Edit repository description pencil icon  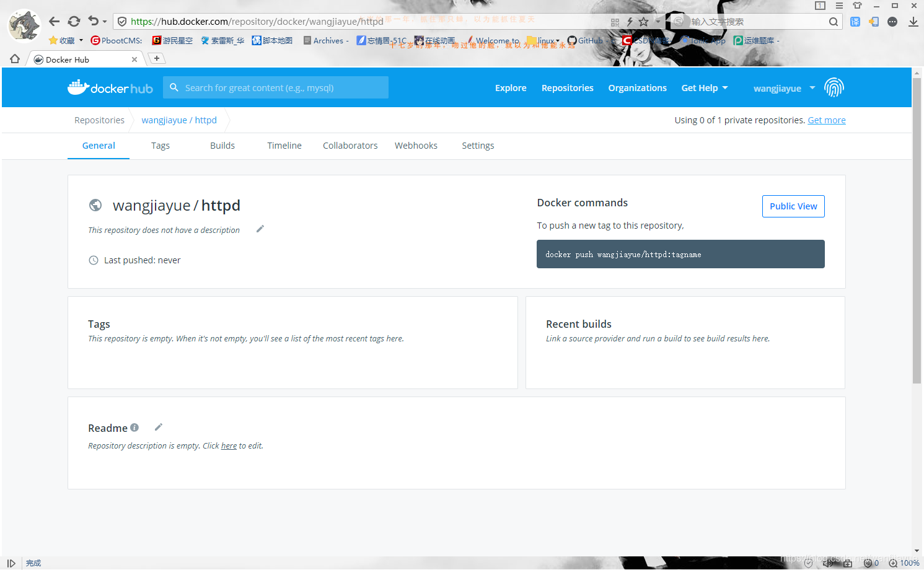260,229
